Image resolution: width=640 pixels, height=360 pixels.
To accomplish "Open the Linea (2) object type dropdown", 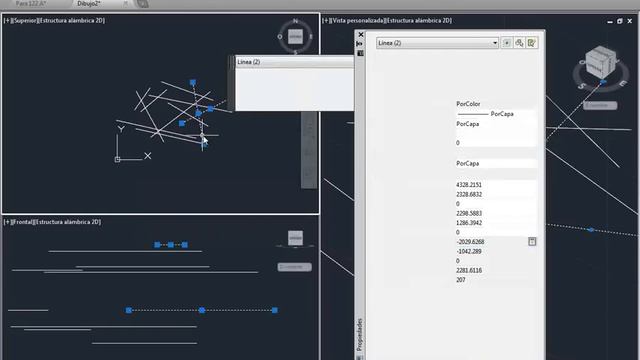I will (437, 43).
